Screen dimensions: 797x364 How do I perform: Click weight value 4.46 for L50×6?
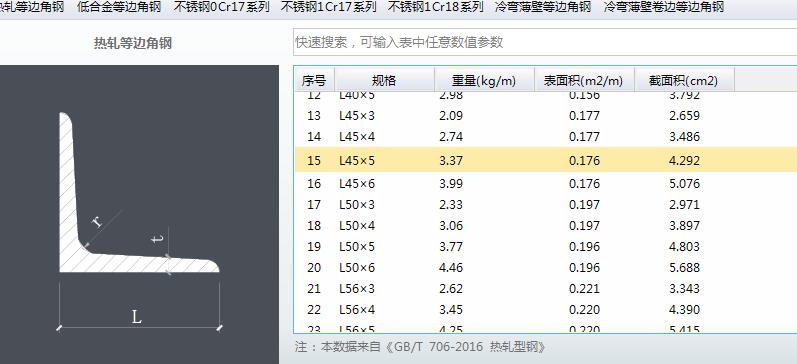(451, 268)
